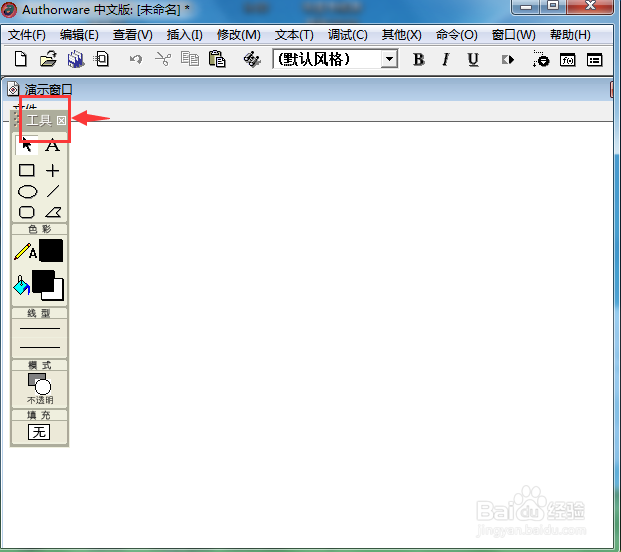
Task: Click the default style text box
Action: 328,59
